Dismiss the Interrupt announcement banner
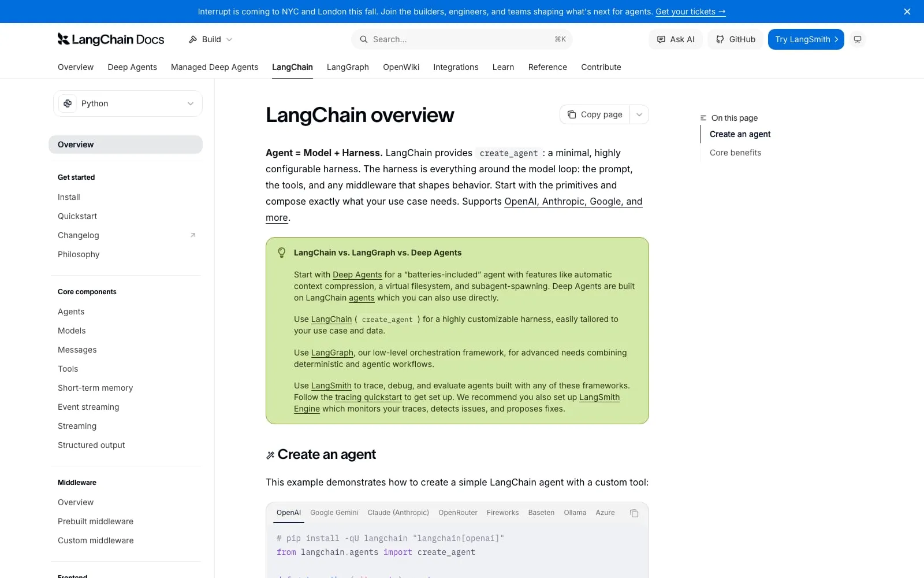This screenshot has height=578, width=924. tap(907, 12)
